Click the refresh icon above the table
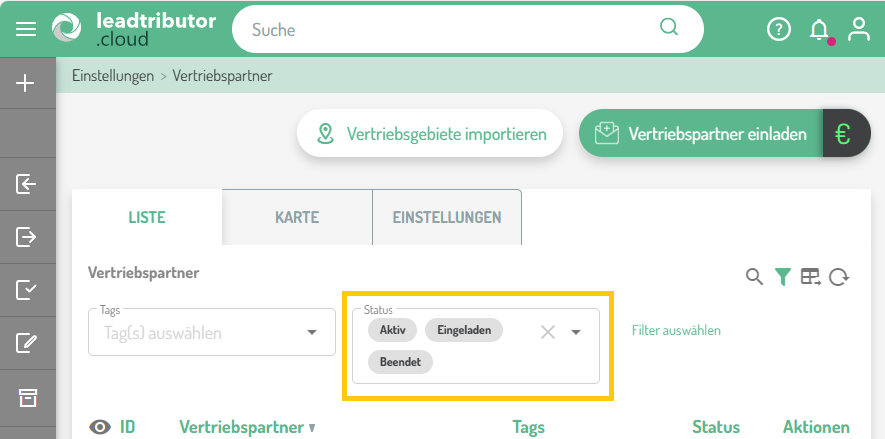Screen dimensions: 885x439 [839, 277]
